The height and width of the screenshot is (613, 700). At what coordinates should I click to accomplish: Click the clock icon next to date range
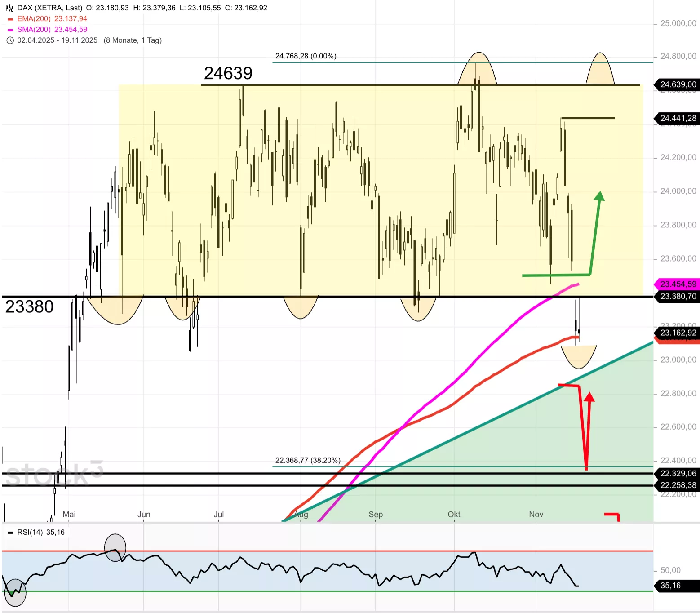(10, 40)
